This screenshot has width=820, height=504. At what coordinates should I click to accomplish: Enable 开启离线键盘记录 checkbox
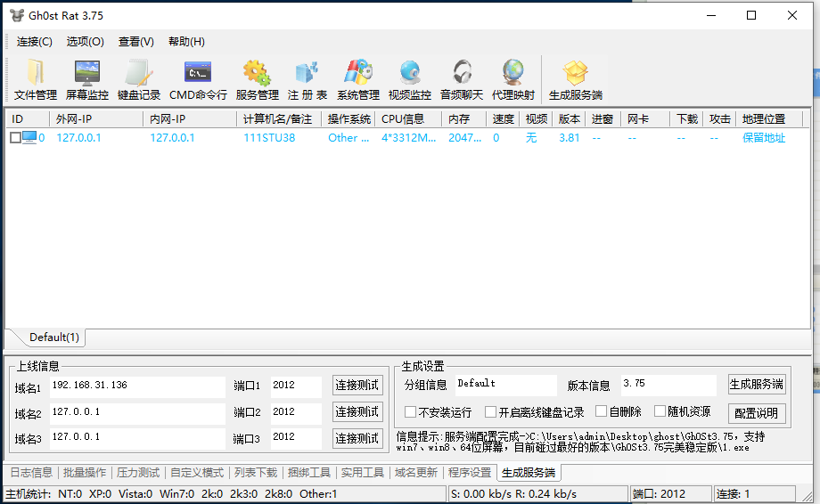pyautogui.click(x=490, y=412)
